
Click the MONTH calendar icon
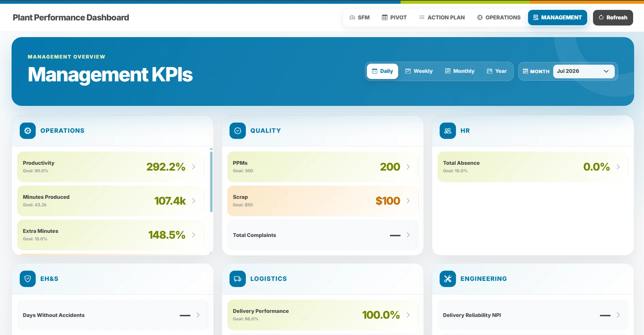tap(525, 71)
